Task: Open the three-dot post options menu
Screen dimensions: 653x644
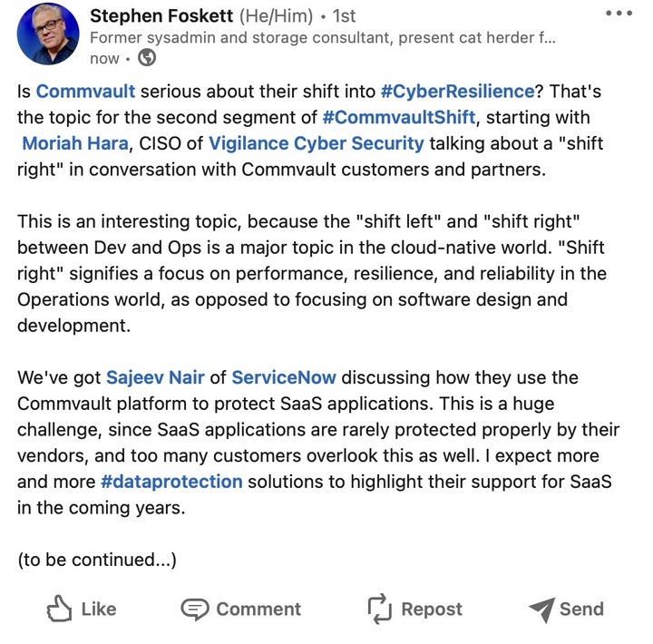Action: point(619,14)
